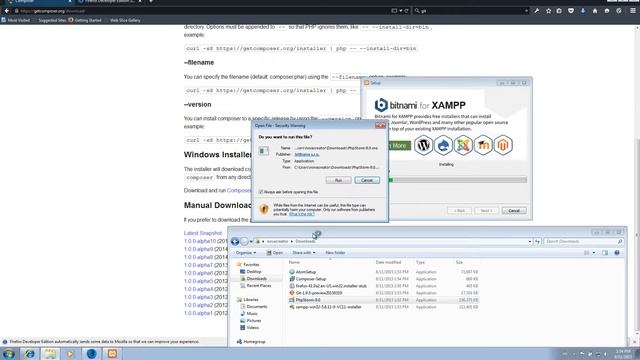640x360 pixels.
Task: Open the 1.0.0-alpha10 download link
Action: coord(200,241)
